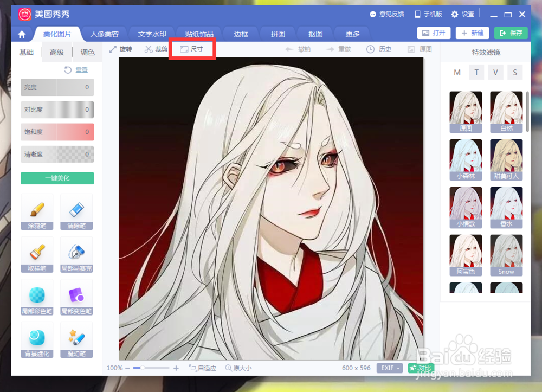
Task: Select filter category S
Action: tap(515, 73)
